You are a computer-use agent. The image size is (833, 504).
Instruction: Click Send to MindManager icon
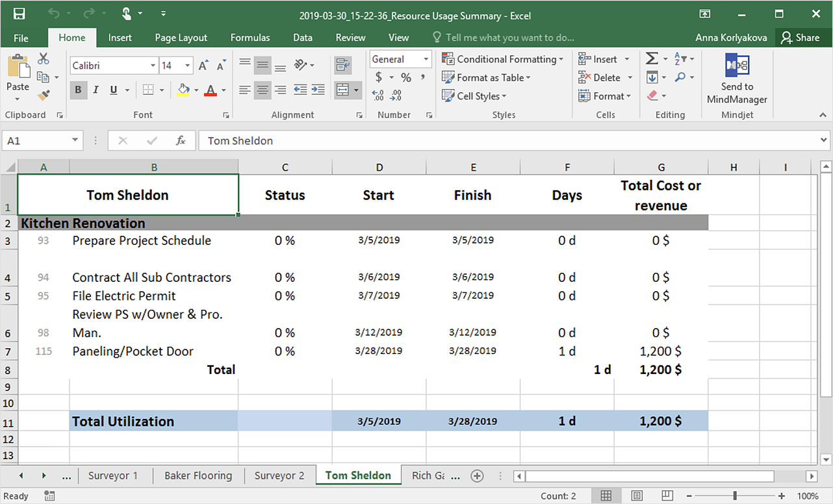(737, 67)
